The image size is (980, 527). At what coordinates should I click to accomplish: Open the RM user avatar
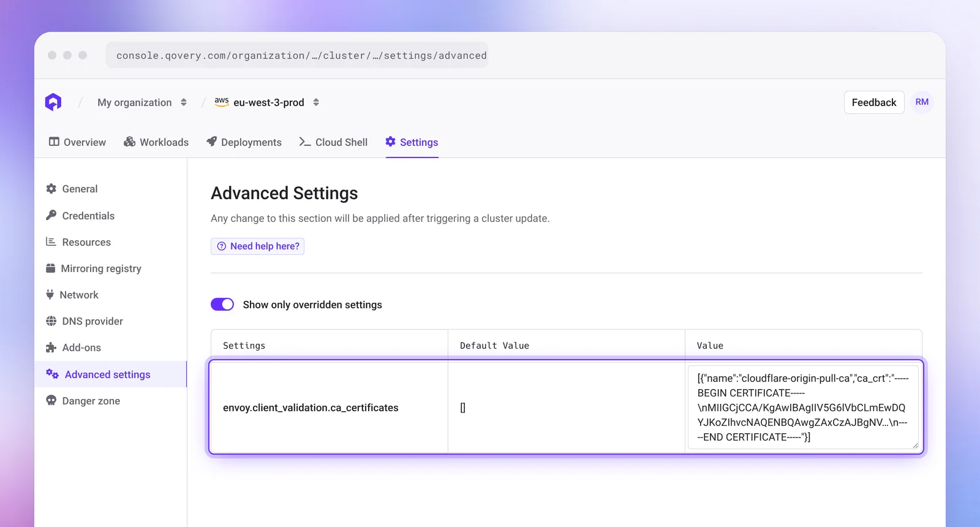click(922, 102)
